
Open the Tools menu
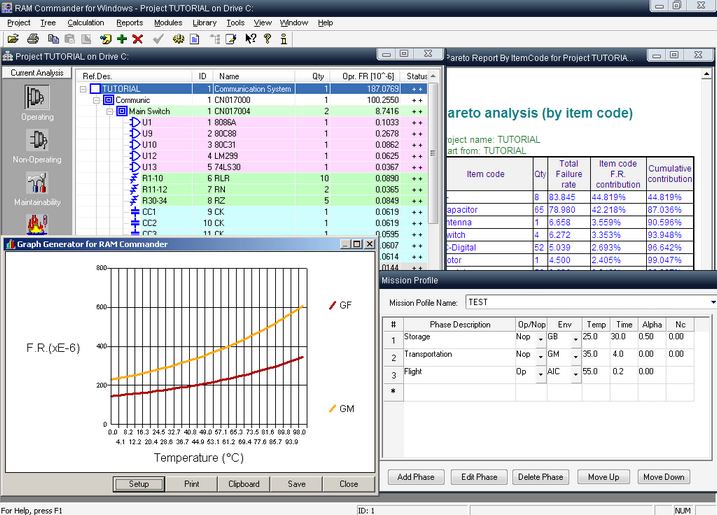coord(235,23)
